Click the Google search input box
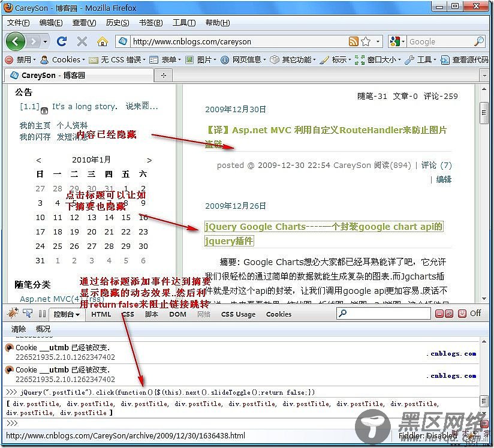This screenshot has height=448, width=494. coord(441,41)
